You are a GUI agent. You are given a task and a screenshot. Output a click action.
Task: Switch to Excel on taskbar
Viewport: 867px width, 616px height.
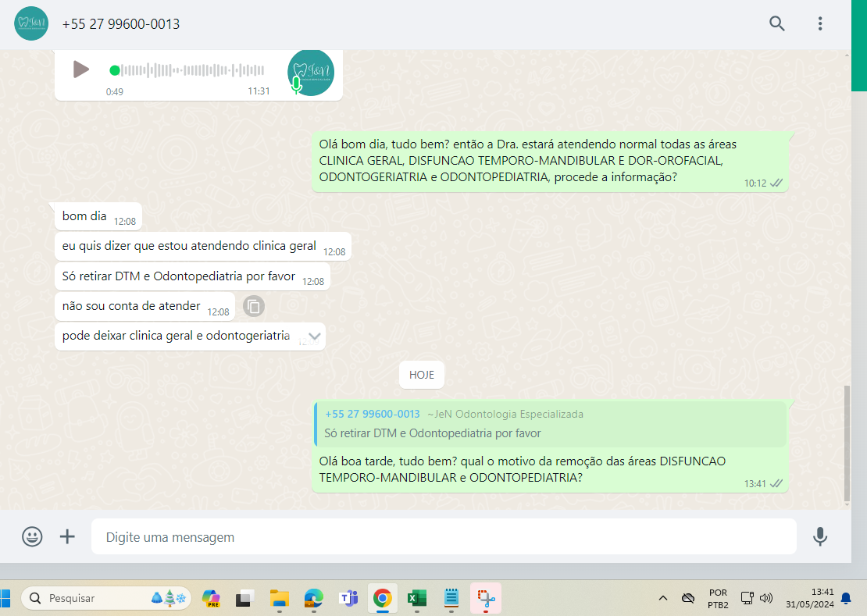tap(417, 598)
